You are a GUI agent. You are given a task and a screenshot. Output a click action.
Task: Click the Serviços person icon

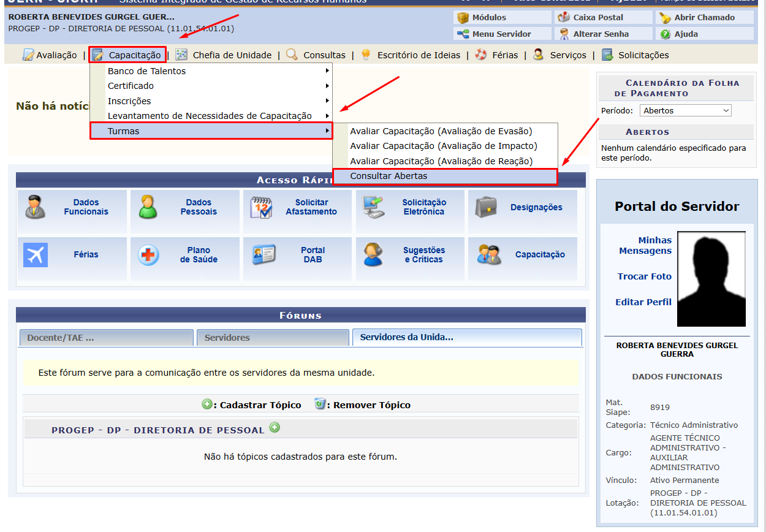pos(538,55)
